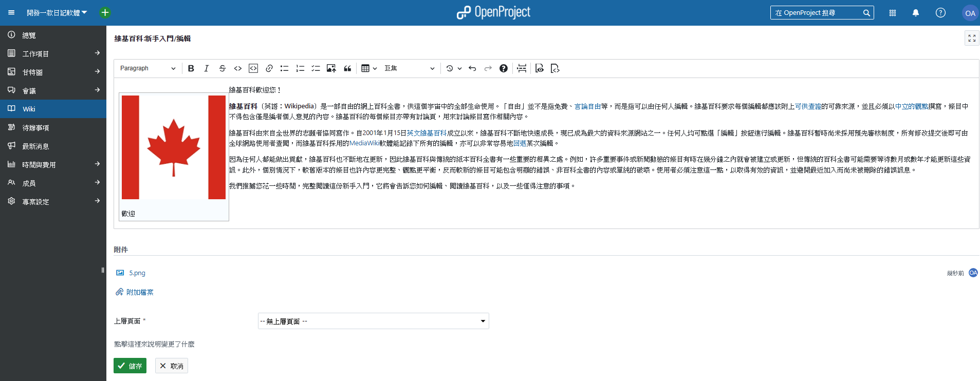
Task: Toggle italic formatting in editor toolbar
Action: (x=207, y=68)
